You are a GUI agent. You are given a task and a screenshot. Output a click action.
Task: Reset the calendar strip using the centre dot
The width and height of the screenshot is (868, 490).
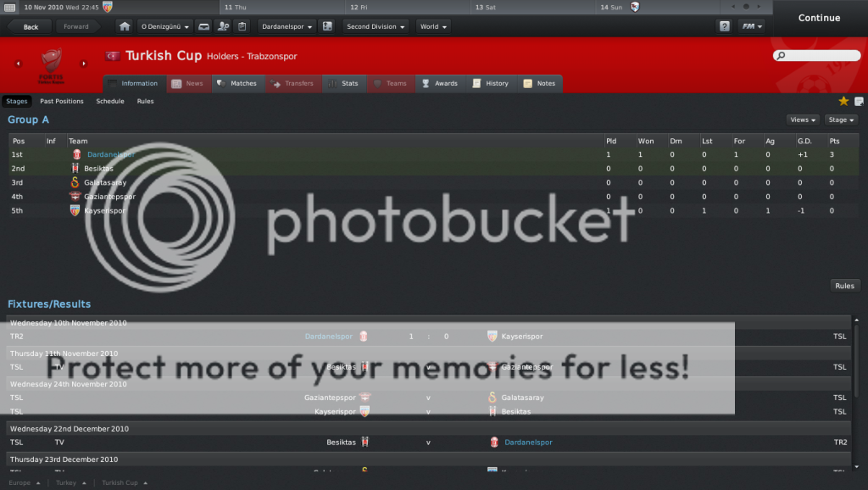point(746,7)
